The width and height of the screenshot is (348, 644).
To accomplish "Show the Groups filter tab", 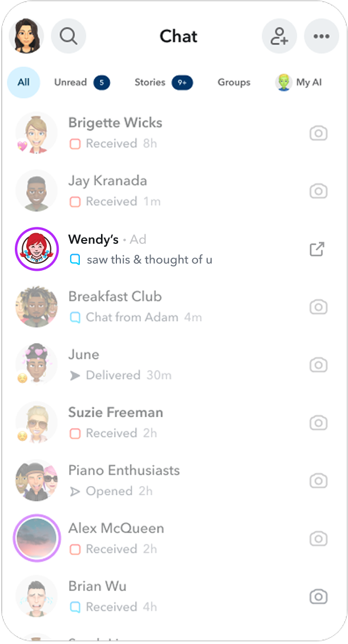I will point(234,82).
